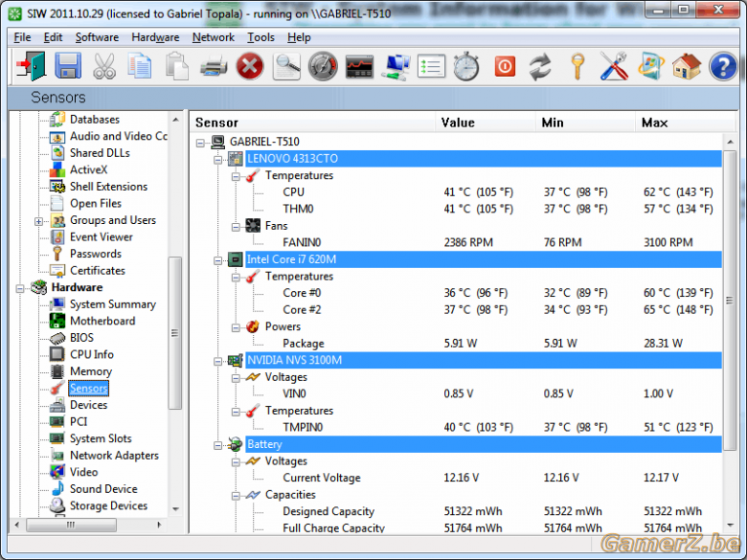This screenshot has height=560, width=747.
Task: Collapse the GABRIEL-T510 root node
Action: [x=200, y=143]
